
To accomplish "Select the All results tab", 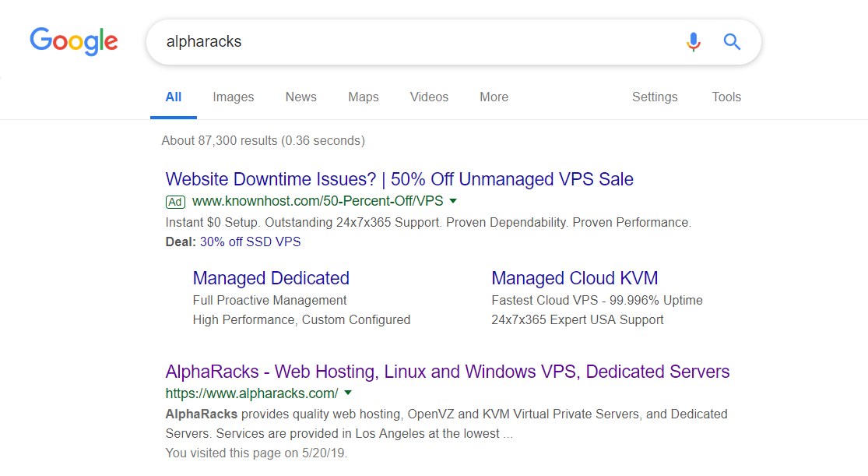I will 174,97.
